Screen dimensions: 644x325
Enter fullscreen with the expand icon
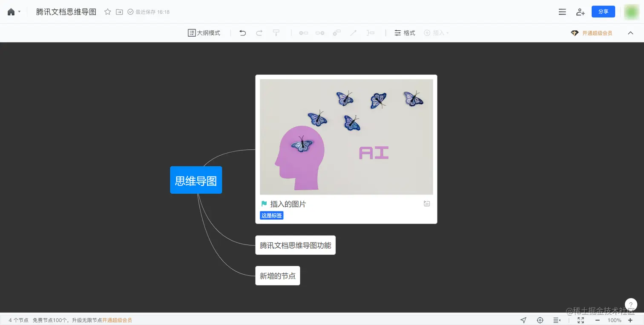click(x=581, y=320)
